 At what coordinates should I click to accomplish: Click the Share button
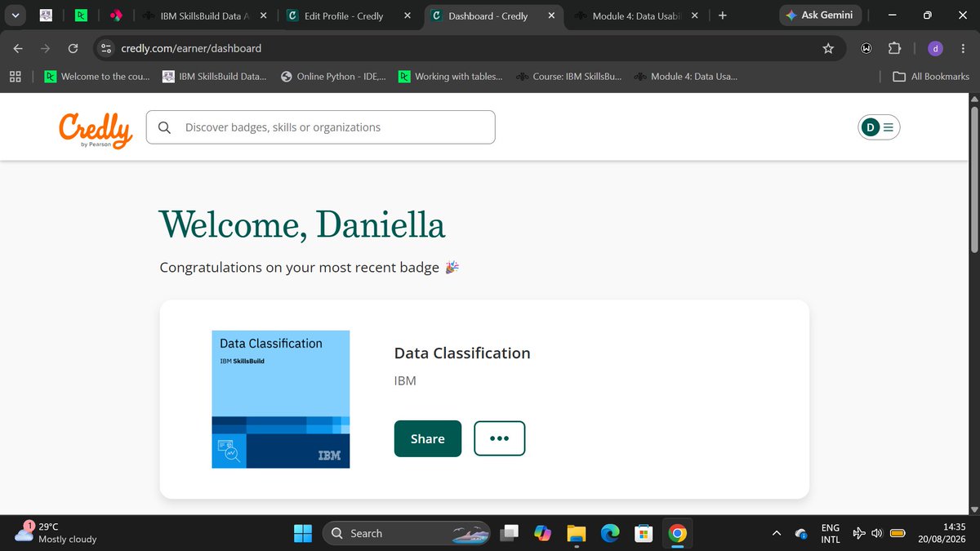coord(428,438)
